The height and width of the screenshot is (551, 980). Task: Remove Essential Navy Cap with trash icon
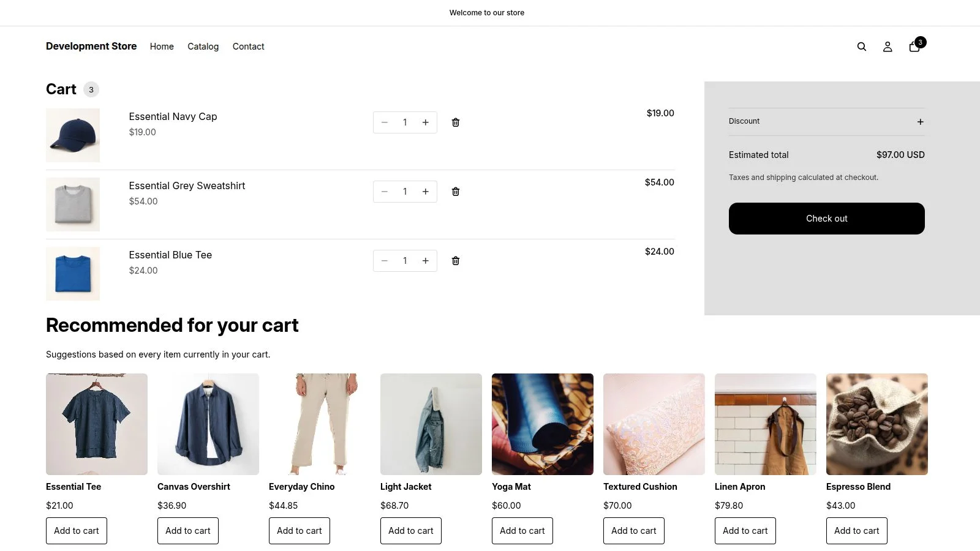point(456,122)
